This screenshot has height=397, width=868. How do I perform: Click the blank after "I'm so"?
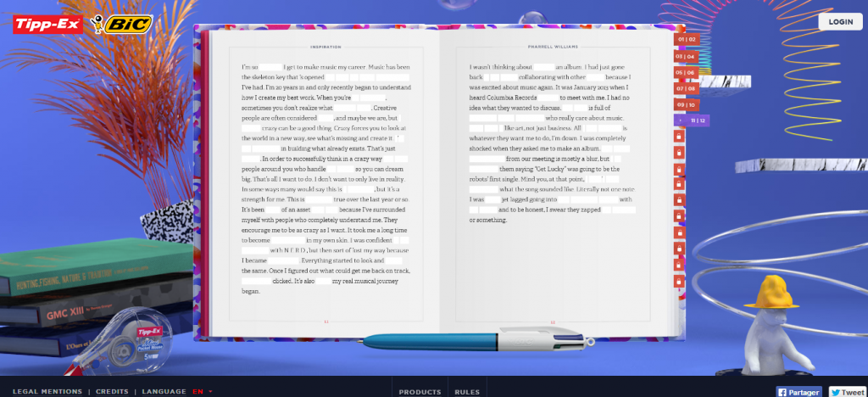270,66
